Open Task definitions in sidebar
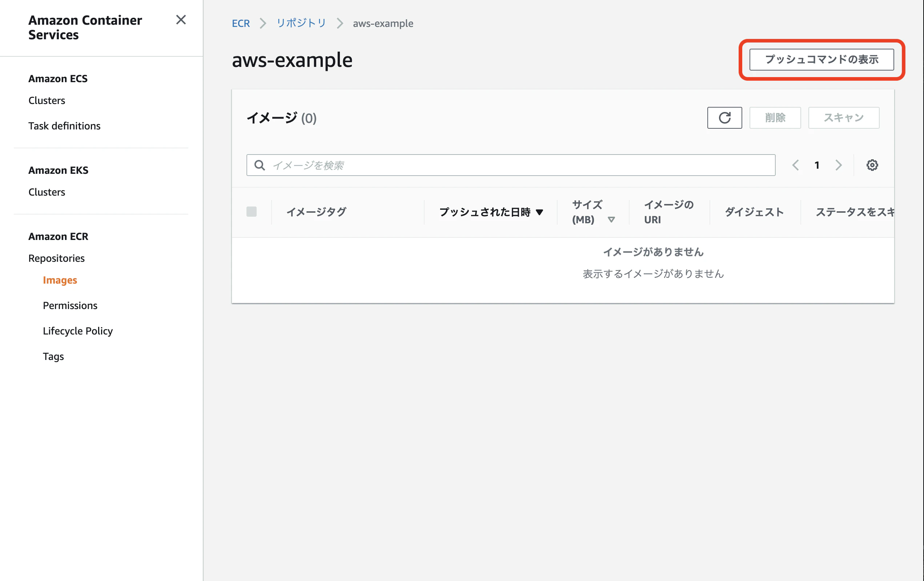924x581 pixels. (64, 126)
